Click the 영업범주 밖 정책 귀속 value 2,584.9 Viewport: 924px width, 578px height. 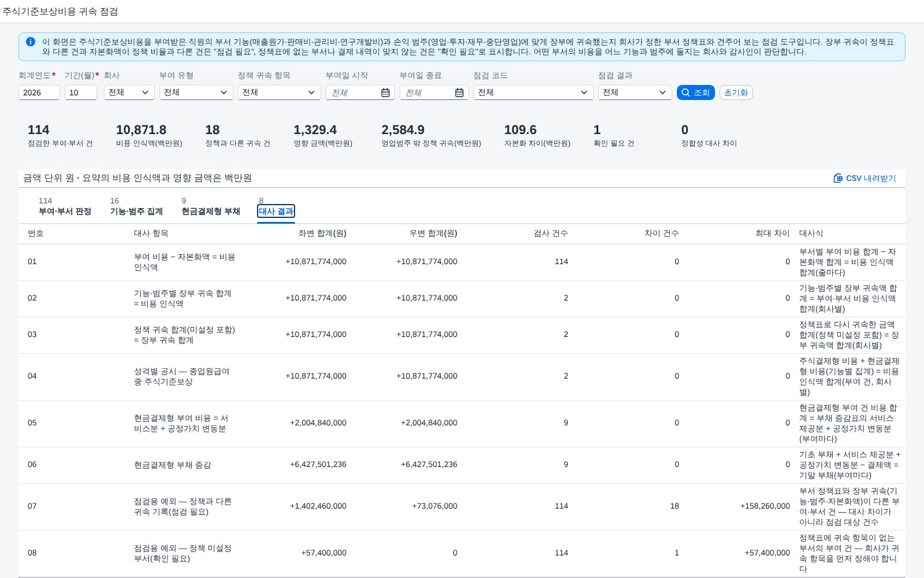[x=403, y=130]
